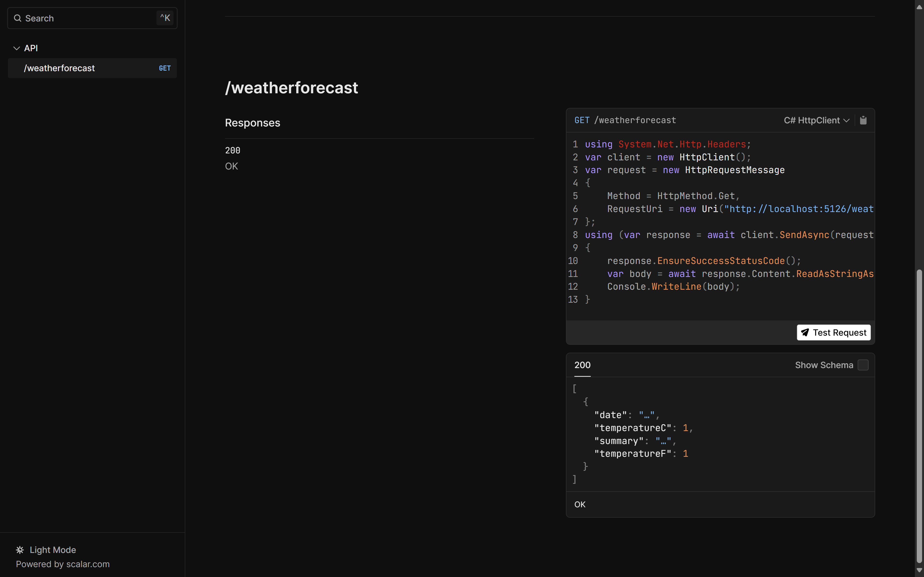Click the ^K keyboard shortcut badge
Viewport: 924px width, 577px height.
(165, 18)
